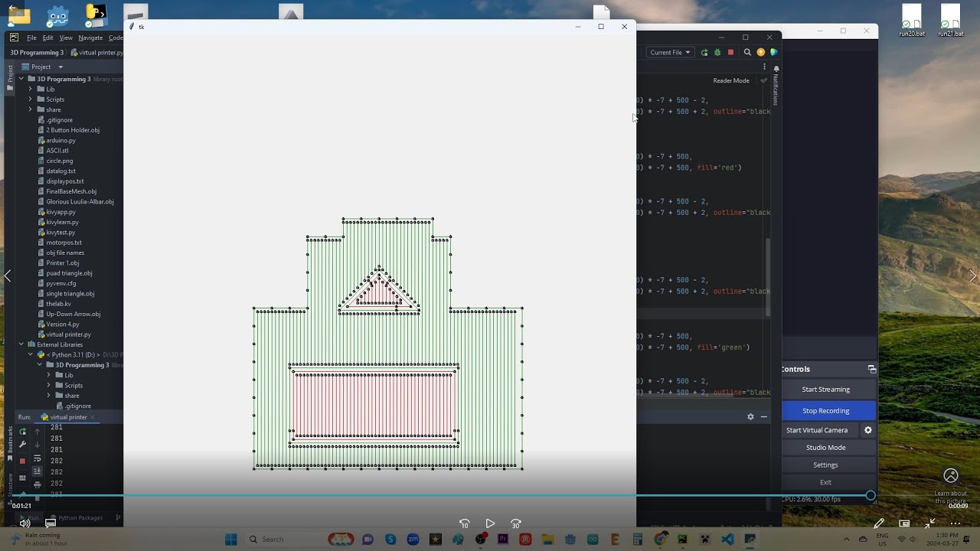The height and width of the screenshot is (551, 980).
Task: Toggle Reader Mode in the editor
Action: pos(731,80)
